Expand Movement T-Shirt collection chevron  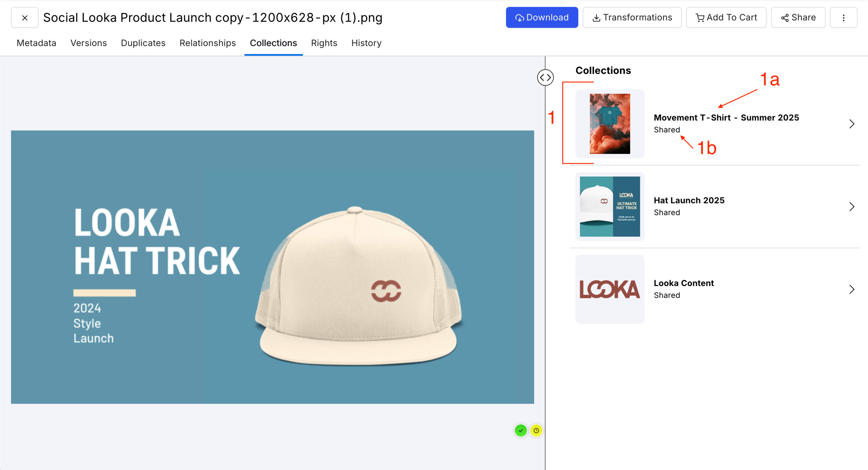[852, 124]
